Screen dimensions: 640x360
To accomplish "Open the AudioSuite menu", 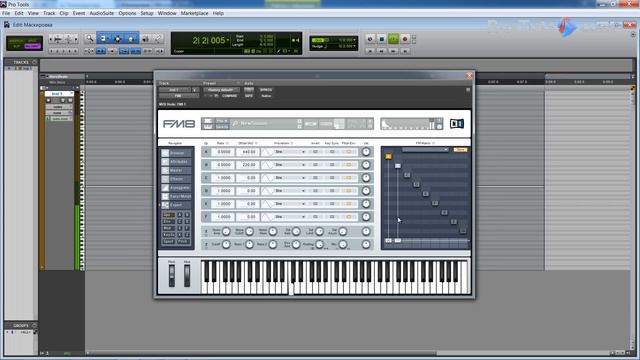I will 102,13.
